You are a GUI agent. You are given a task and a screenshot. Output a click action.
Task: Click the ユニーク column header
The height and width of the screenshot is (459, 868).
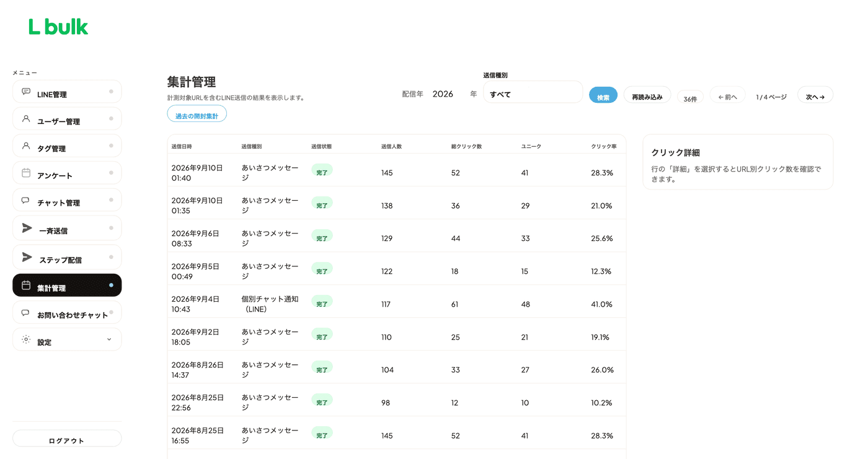pyautogui.click(x=531, y=147)
